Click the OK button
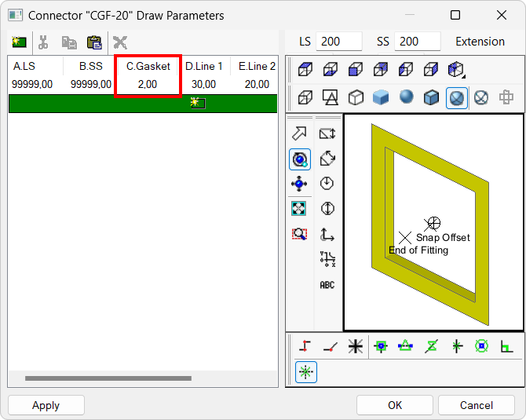 click(394, 405)
